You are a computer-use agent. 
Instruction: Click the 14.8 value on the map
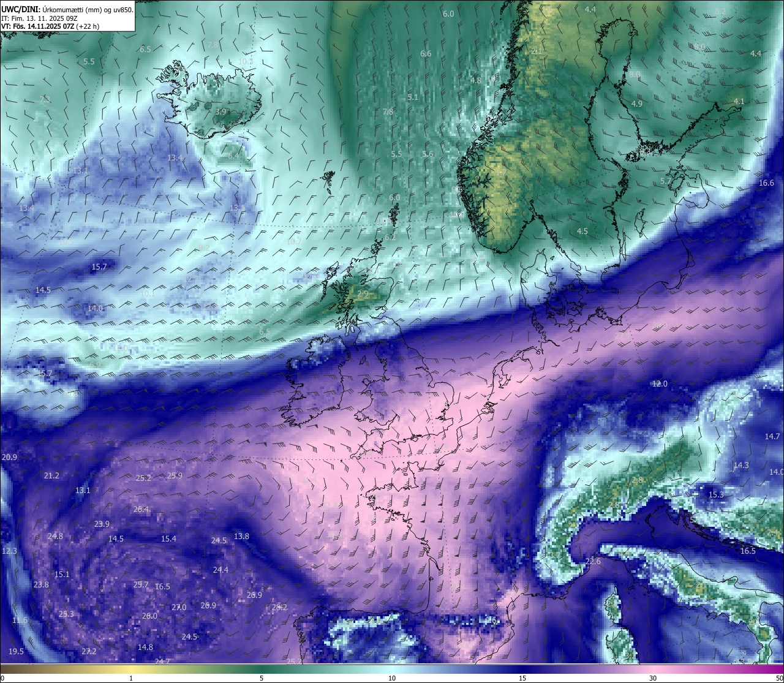click(x=145, y=647)
